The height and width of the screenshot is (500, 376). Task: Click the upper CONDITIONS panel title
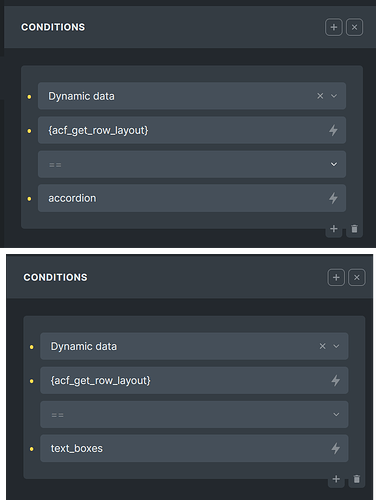(53, 27)
